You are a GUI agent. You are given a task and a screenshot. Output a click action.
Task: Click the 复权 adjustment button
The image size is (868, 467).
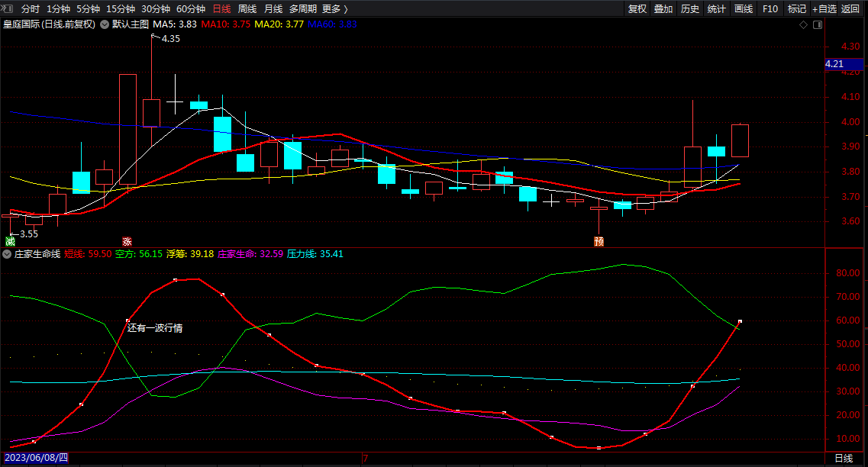click(x=637, y=9)
